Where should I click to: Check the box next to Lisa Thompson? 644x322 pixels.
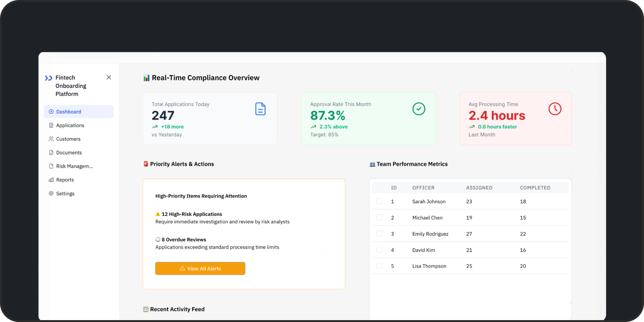point(379,266)
